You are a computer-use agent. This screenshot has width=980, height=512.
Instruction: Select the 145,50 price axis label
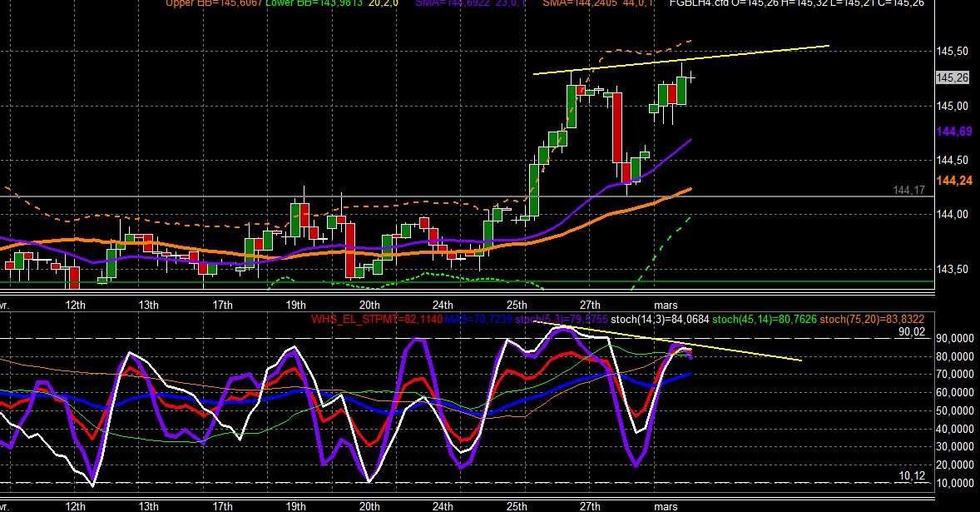[x=953, y=52]
